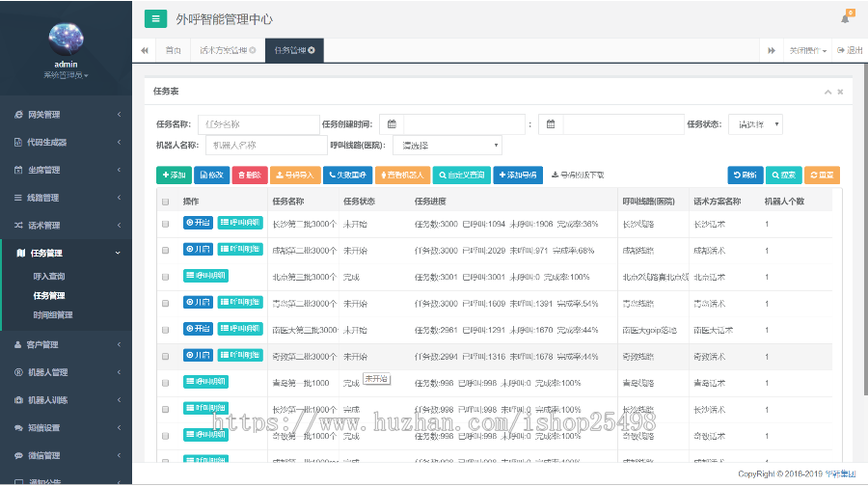
Task: Collapse the open 任务管理 sidebar group chevron
Action: click(118, 253)
